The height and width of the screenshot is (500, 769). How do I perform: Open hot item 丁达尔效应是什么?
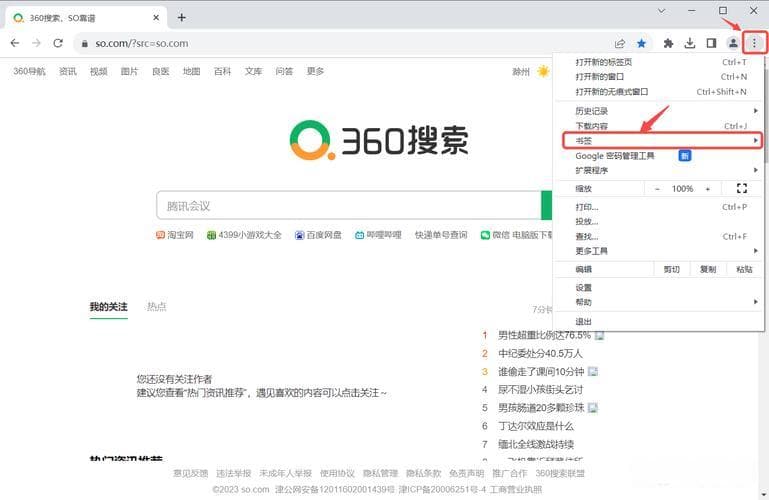tap(536, 426)
